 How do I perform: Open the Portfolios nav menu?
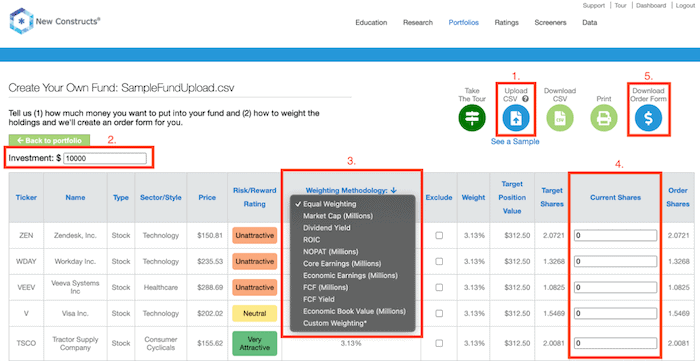(x=463, y=22)
